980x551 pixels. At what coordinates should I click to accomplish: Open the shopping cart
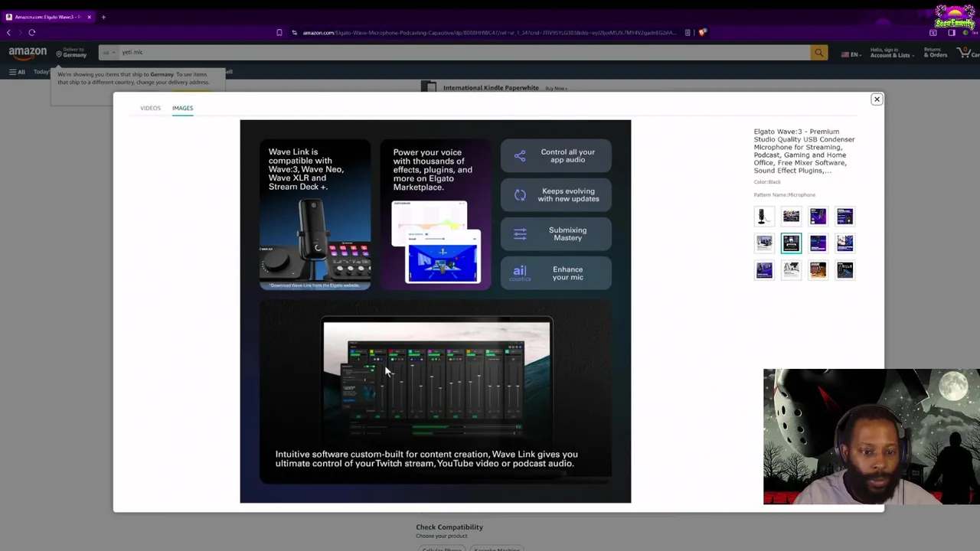(x=968, y=53)
